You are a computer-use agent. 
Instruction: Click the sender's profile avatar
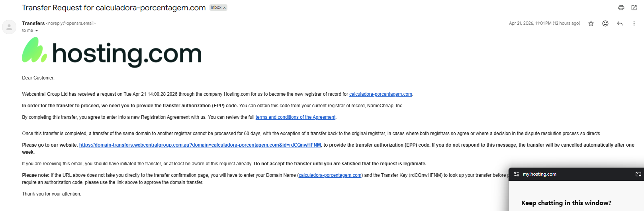(9, 27)
